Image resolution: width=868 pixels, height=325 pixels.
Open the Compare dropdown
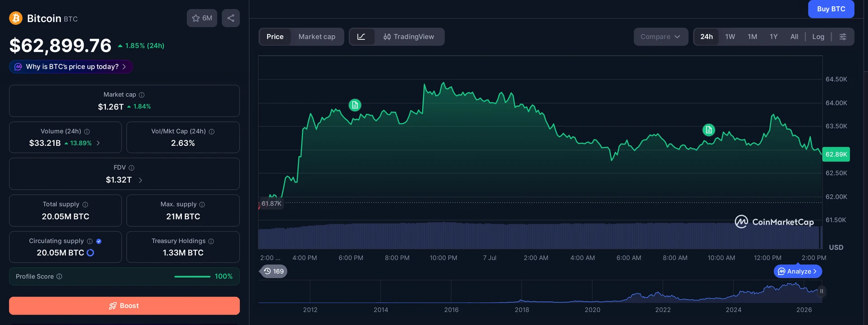[660, 37]
